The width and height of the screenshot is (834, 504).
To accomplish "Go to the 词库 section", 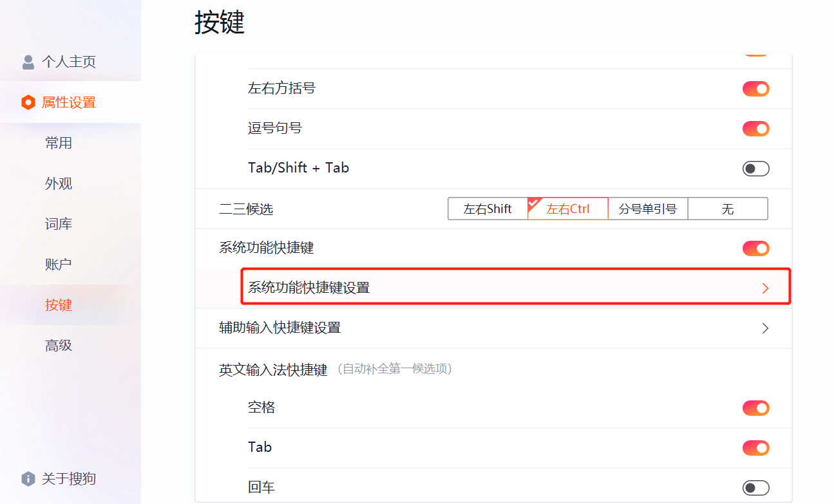I will (59, 223).
